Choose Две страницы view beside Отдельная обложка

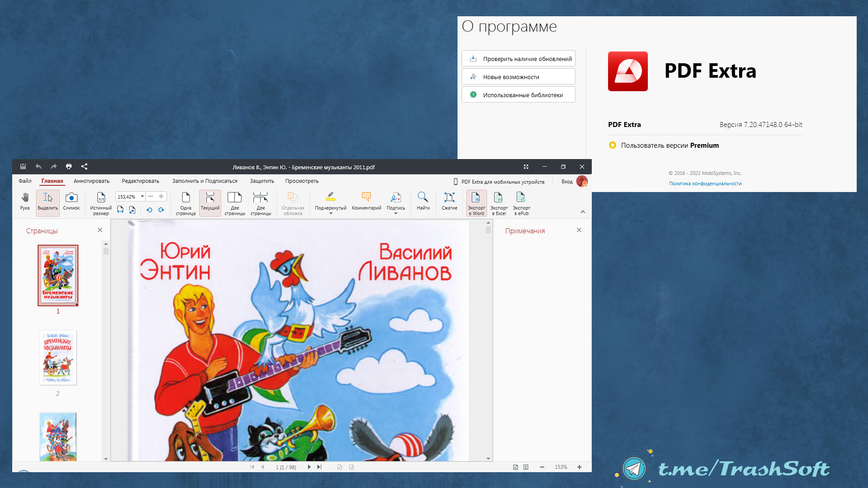261,203
